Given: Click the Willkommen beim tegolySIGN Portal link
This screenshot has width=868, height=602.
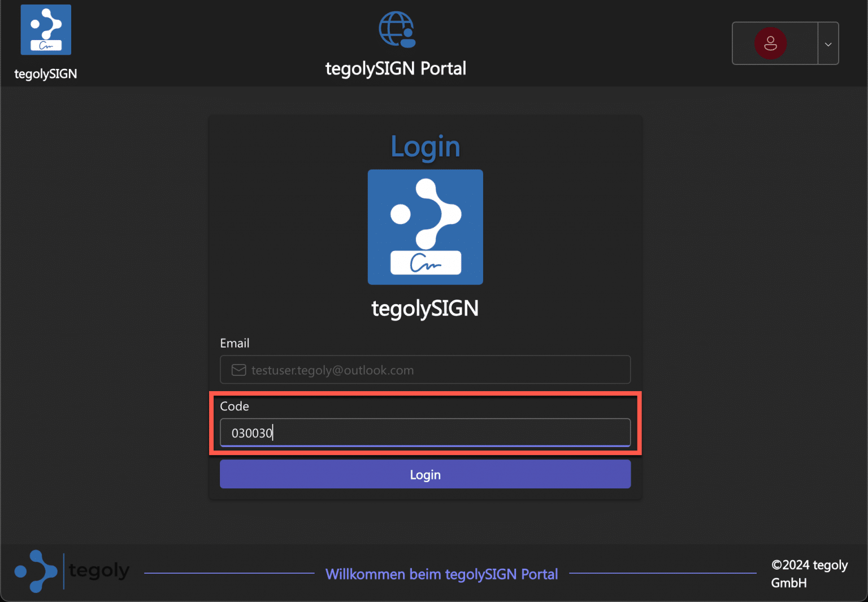Looking at the screenshot, I should click(441, 574).
